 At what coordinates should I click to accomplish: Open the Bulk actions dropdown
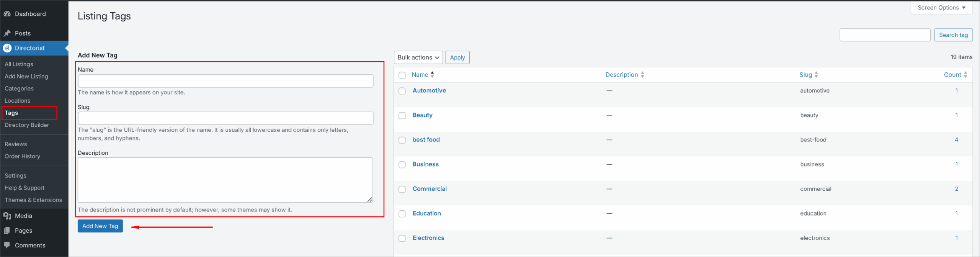coord(418,57)
